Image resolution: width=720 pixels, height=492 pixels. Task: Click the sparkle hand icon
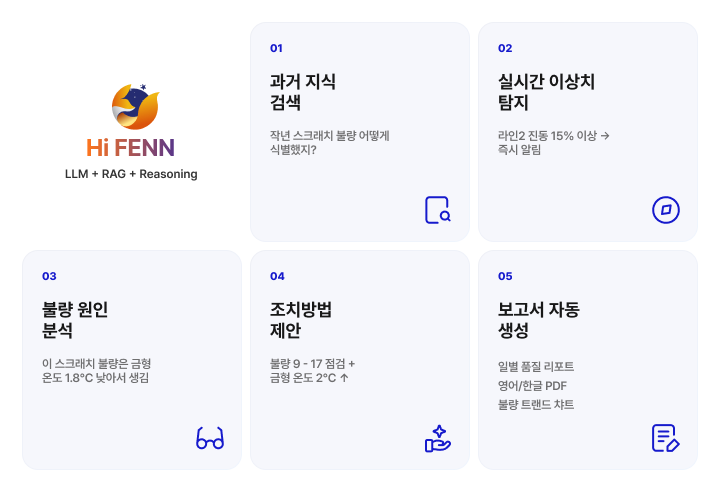tap(438, 438)
